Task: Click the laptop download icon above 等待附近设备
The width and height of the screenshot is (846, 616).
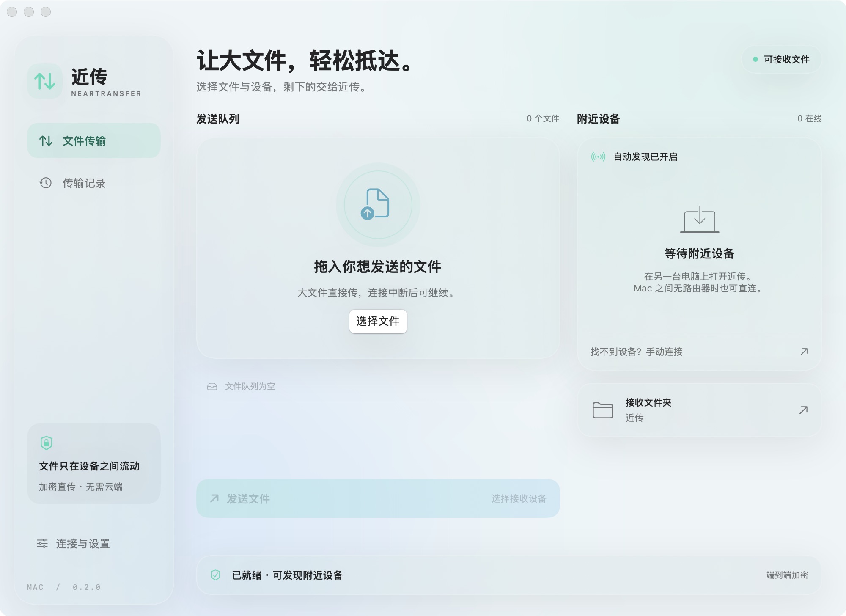Action: pyautogui.click(x=700, y=220)
